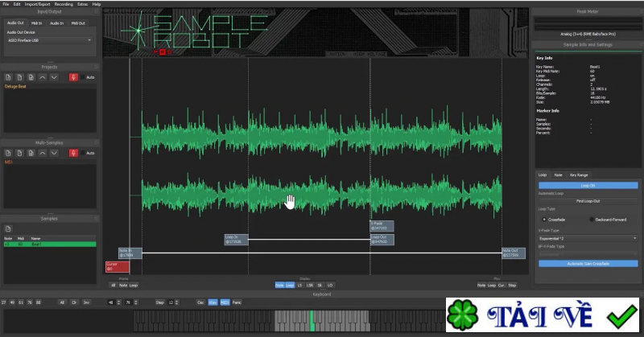Screen dimensions: 644x337
Task: Adjust keyboard range 48 stepper arrows
Action: (119, 302)
